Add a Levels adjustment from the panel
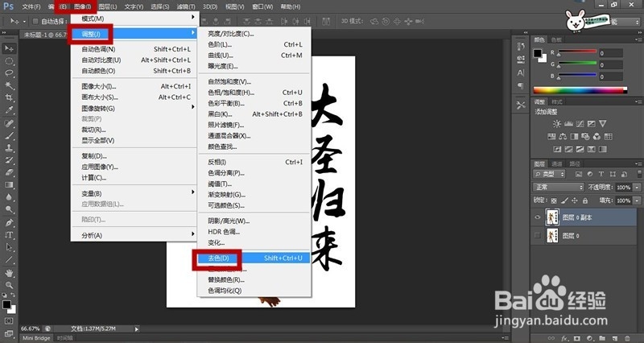Viewport: 644px width, 343px height. 568,124
